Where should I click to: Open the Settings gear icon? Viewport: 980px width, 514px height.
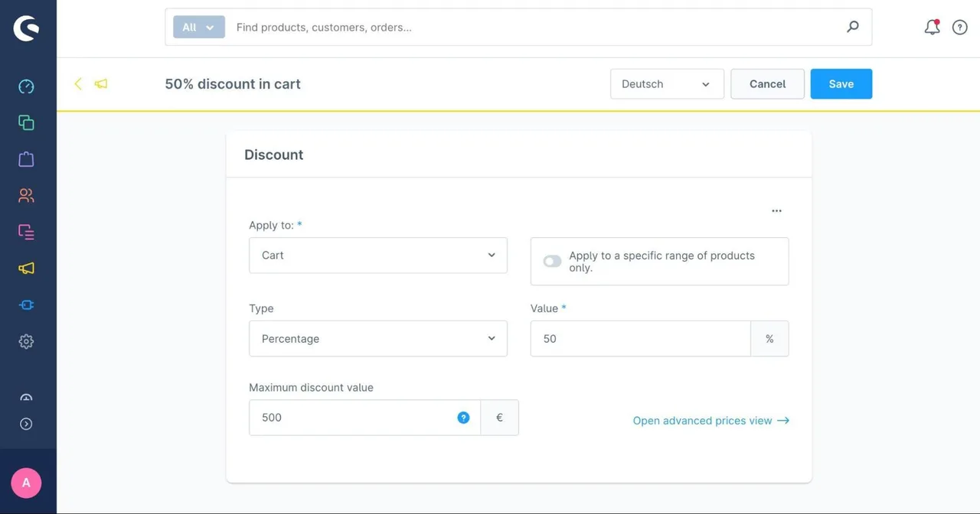pyautogui.click(x=26, y=342)
